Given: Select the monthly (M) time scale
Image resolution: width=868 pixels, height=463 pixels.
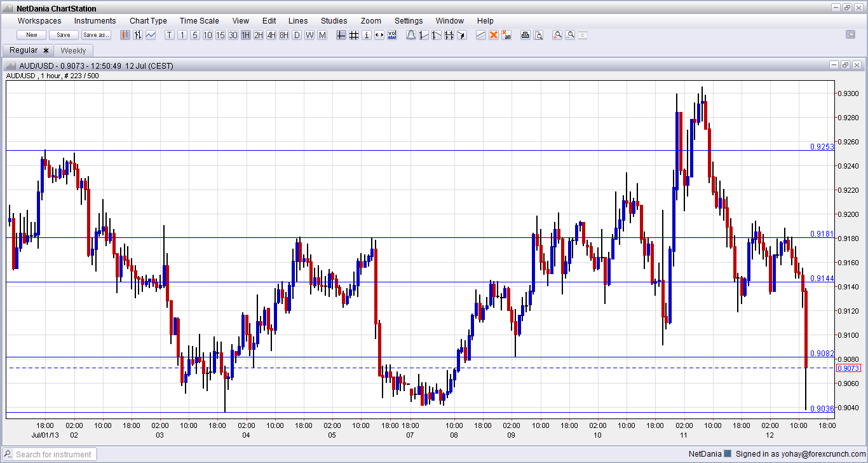Looking at the screenshot, I should [322, 35].
